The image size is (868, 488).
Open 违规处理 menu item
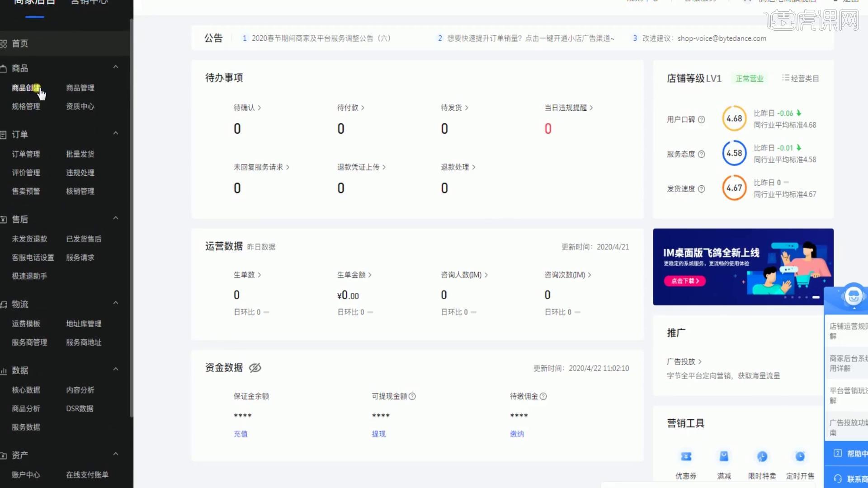tap(80, 173)
